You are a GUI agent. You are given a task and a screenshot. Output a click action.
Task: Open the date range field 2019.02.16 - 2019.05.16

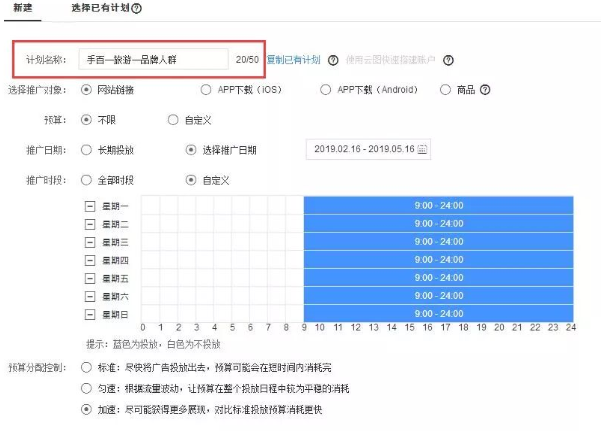click(368, 149)
